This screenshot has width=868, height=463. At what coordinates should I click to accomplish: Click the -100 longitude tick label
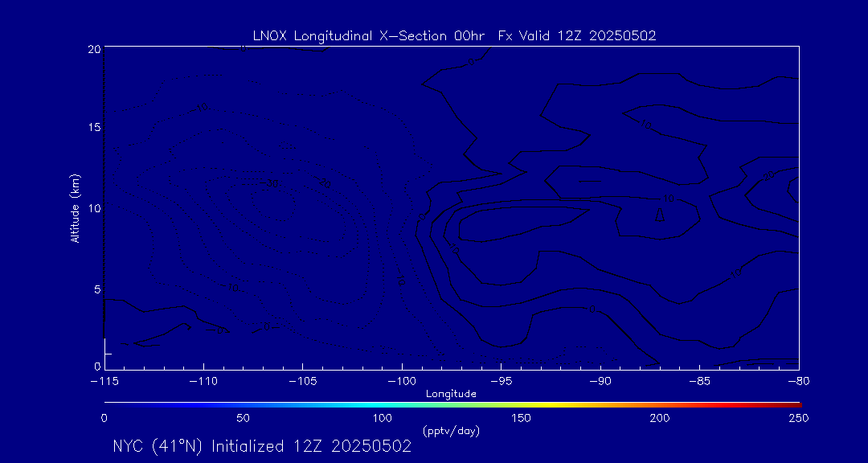coord(402,382)
